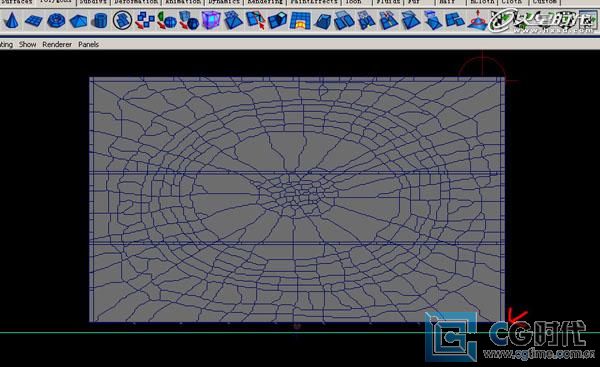The height and width of the screenshot is (367, 600).
Task: Click the polygon tool icon below Fluids tab
Action: 367,21
